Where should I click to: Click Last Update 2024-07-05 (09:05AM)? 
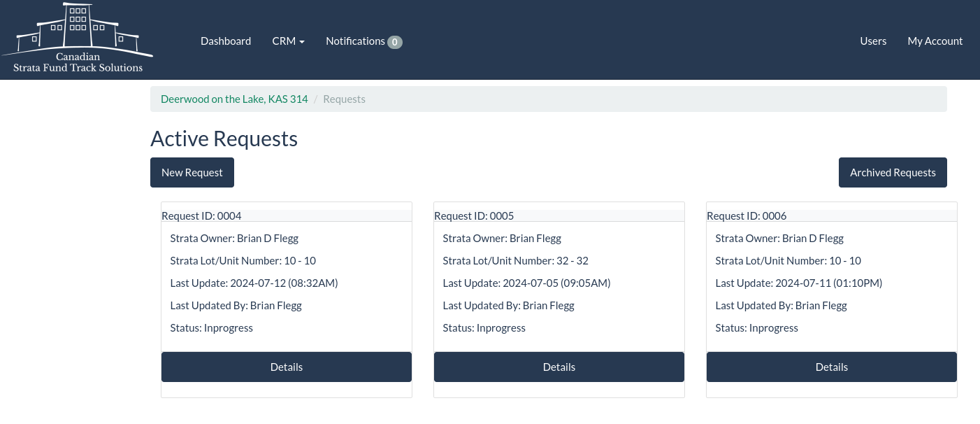point(526,283)
